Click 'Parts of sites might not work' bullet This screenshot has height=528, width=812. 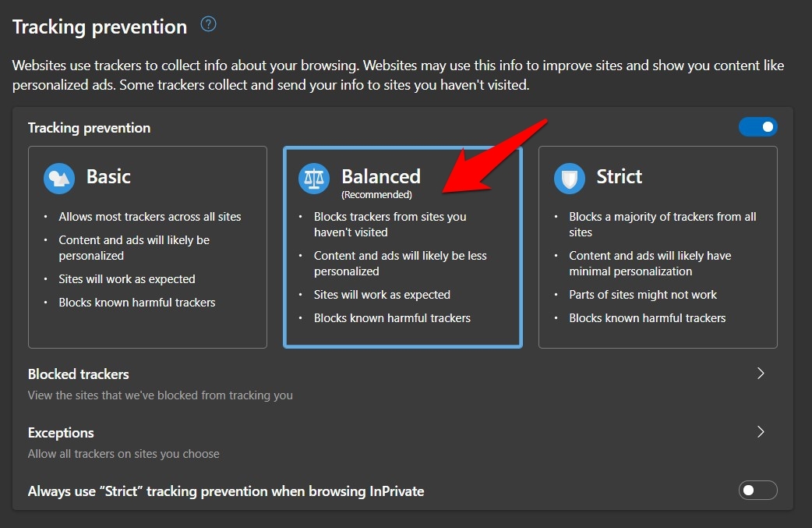click(643, 295)
